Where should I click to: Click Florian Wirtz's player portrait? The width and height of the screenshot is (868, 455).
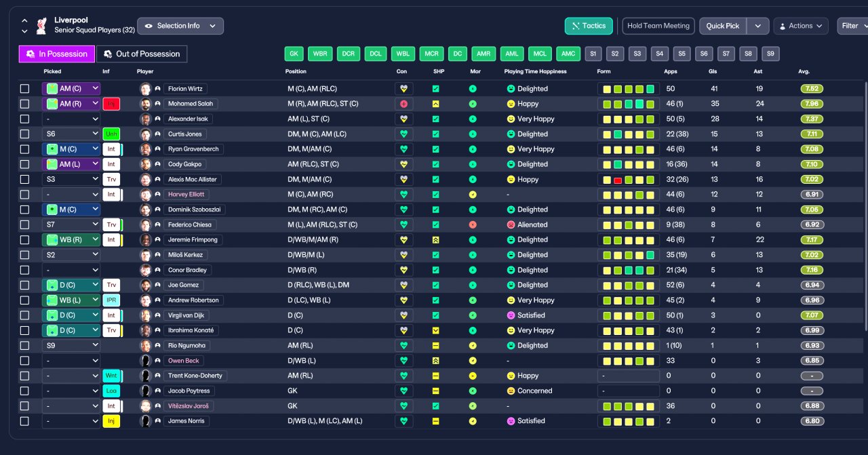tap(145, 89)
